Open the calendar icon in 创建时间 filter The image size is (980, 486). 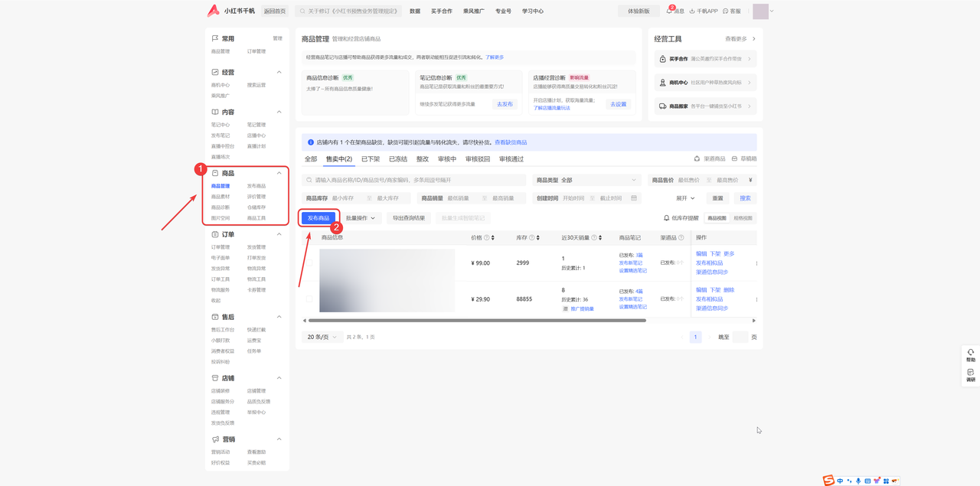point(634,198)
